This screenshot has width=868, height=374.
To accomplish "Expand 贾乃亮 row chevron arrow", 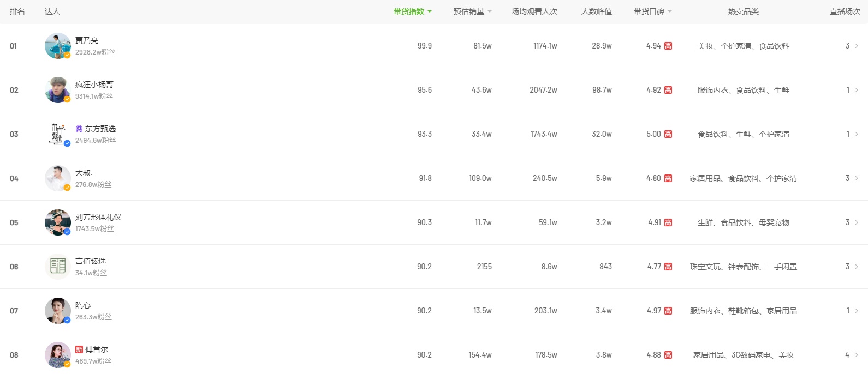I will [x=857, y=46].
